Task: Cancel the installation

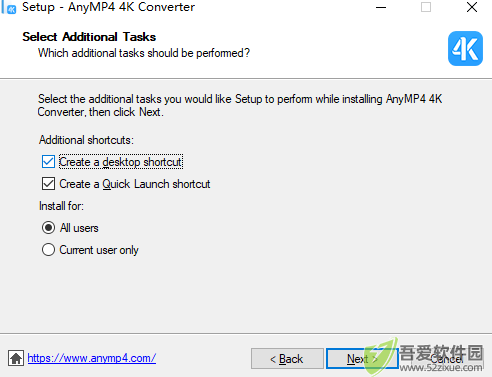Action: [447, 359]
